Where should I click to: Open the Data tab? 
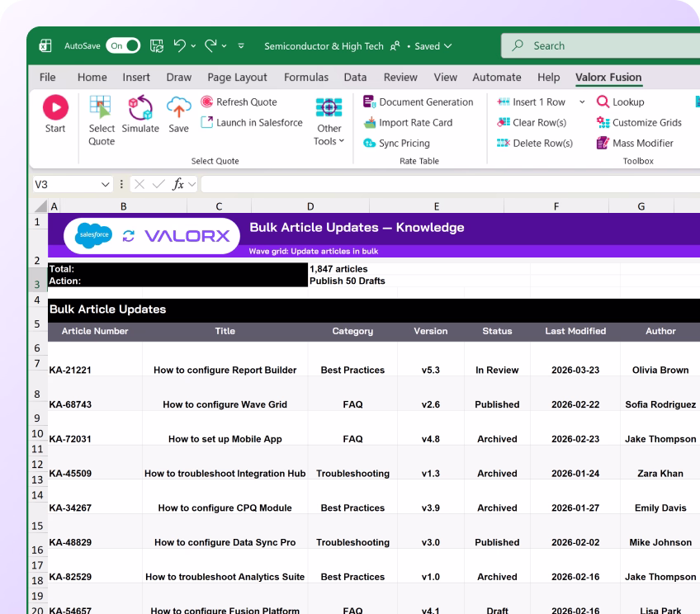[355, 78]
